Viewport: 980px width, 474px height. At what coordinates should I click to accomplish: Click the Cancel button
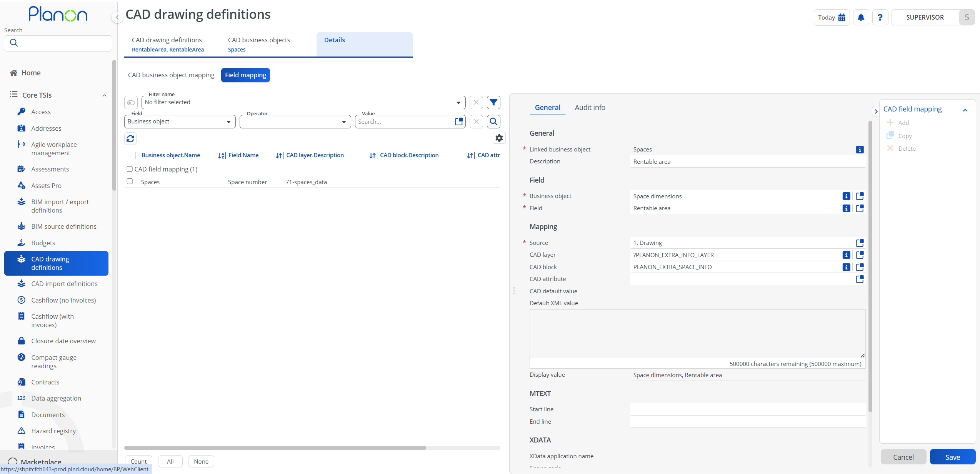(903, 457)
